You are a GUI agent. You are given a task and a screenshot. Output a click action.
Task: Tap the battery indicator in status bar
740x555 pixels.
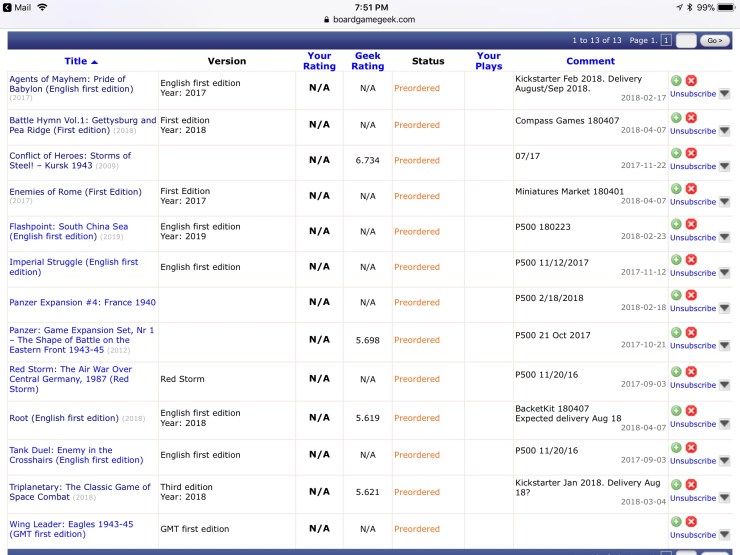[x=726, y=7]
